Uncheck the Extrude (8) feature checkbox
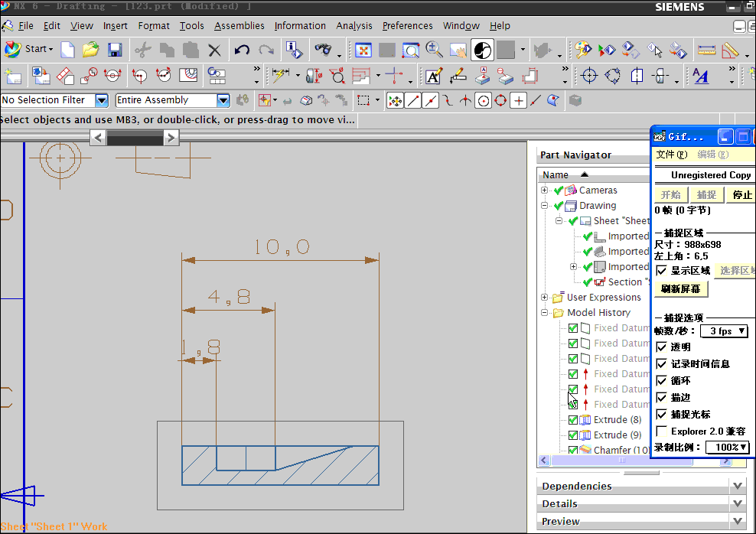Image resolution: width=756 pixels, height=534 pixels. [x=573, y=420]
